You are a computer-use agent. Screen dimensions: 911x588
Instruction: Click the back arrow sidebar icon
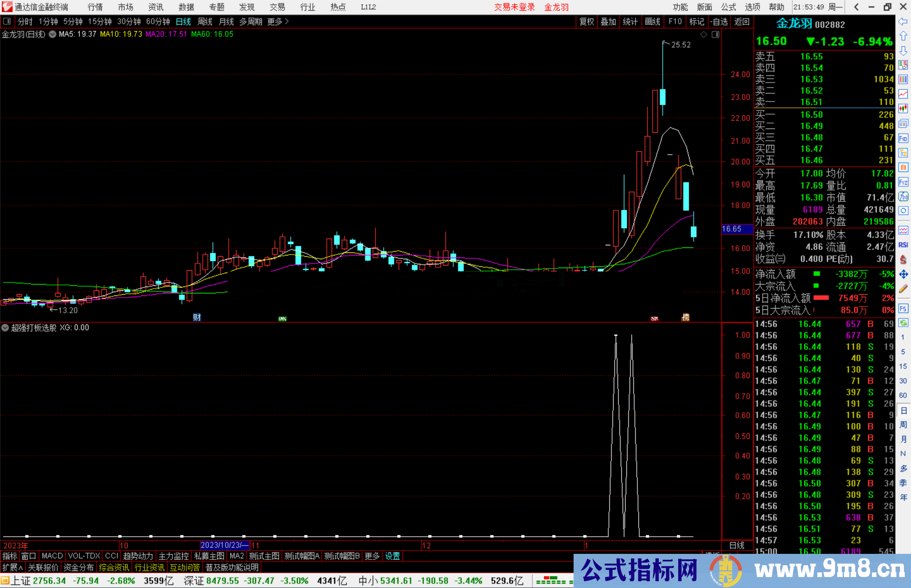[903, 21]
